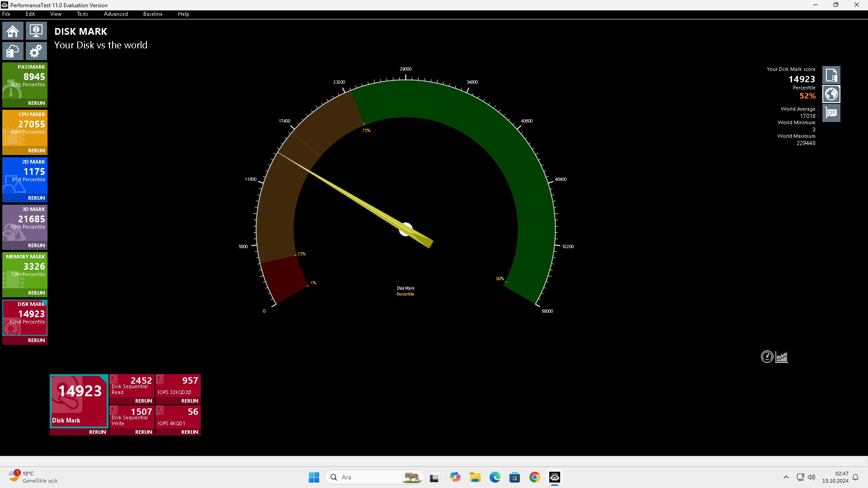Open Microsoft Store from the taskbar

pos(514,477)
